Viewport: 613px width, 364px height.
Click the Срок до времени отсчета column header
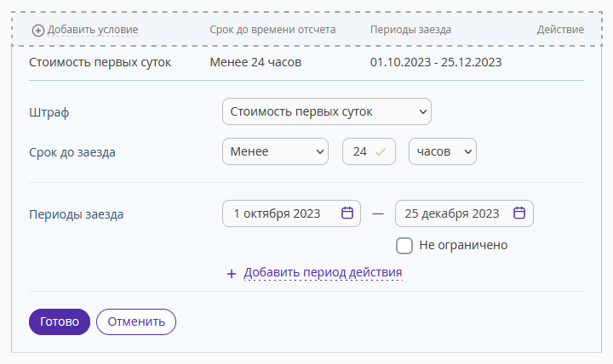click(272, 30)
